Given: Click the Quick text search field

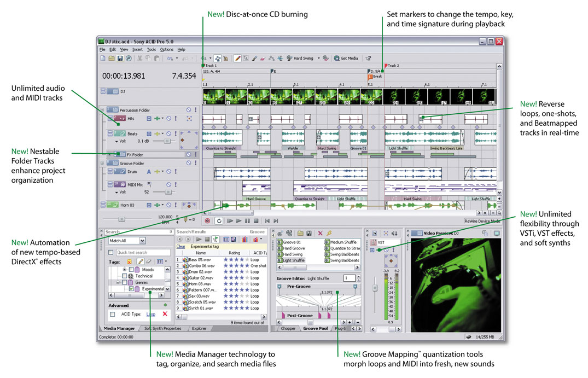Looking at the screenshot, I should (143, 252).
